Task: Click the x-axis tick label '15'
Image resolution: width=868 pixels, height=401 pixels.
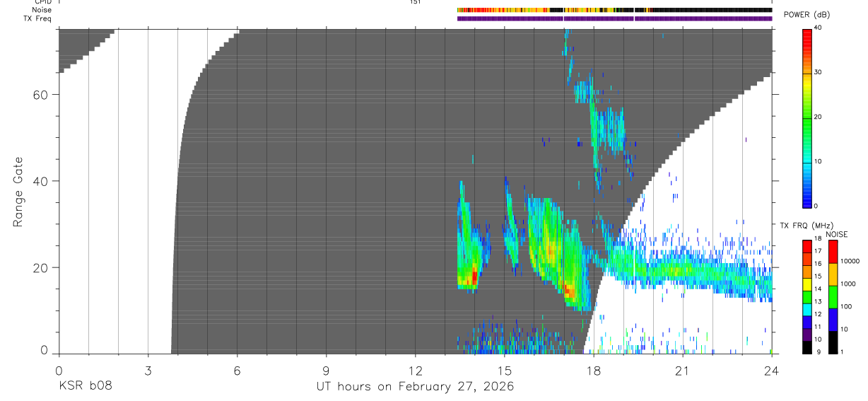Action: pyautogui.click(x=504, y=370)
